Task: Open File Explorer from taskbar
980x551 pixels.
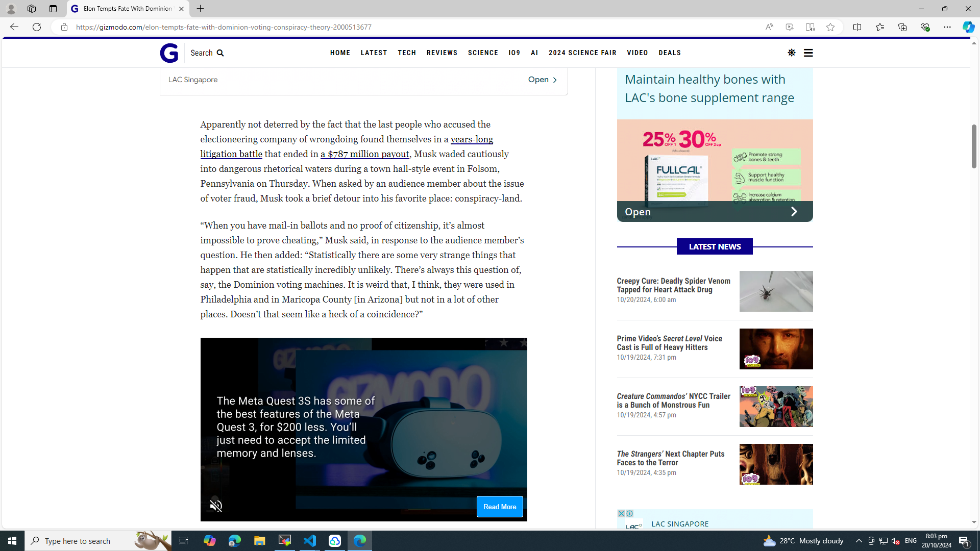Action: (x=259, y=541)
